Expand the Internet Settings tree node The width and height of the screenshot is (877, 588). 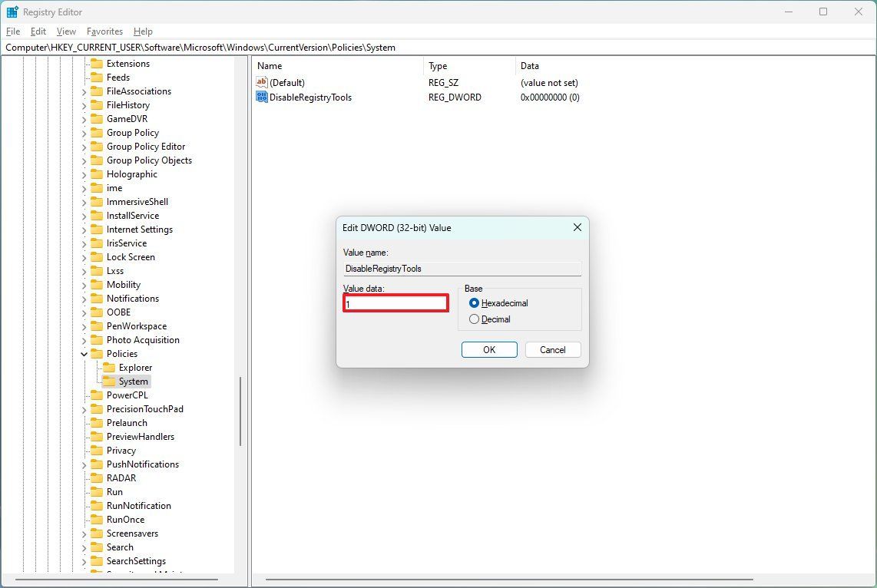84,229
